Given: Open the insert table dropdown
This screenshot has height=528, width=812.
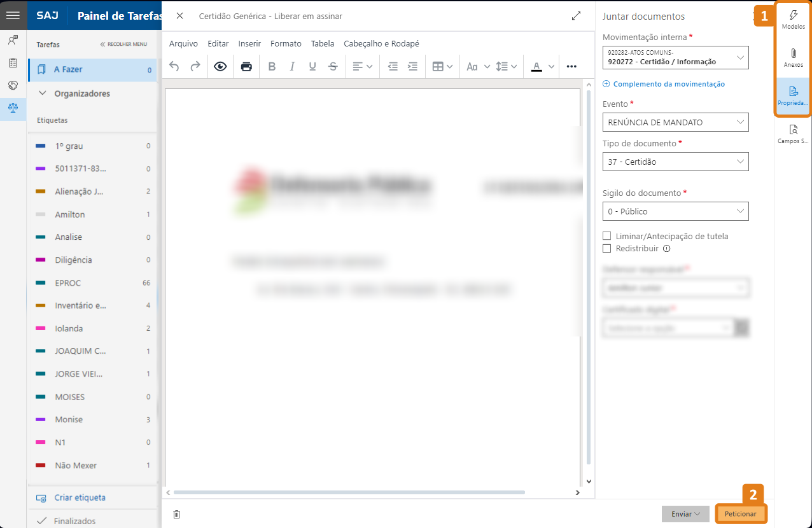Looking at the screenshot, I should point(442,66).
